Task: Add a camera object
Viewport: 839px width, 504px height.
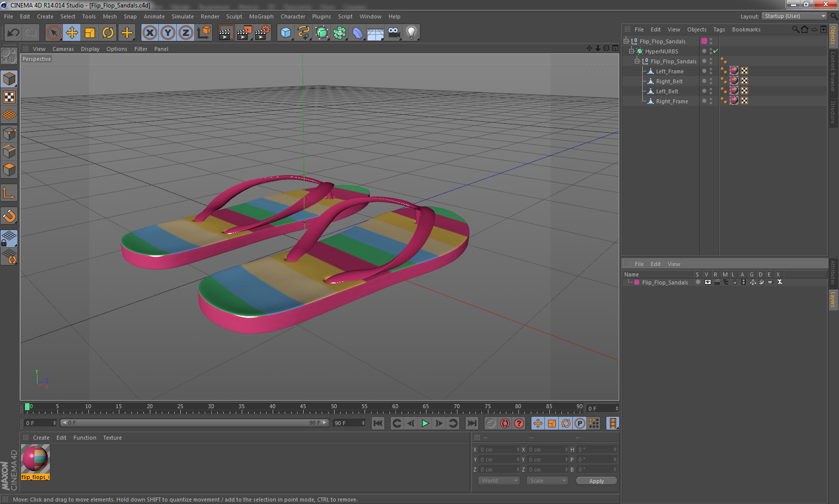Action: pos(394,33)
